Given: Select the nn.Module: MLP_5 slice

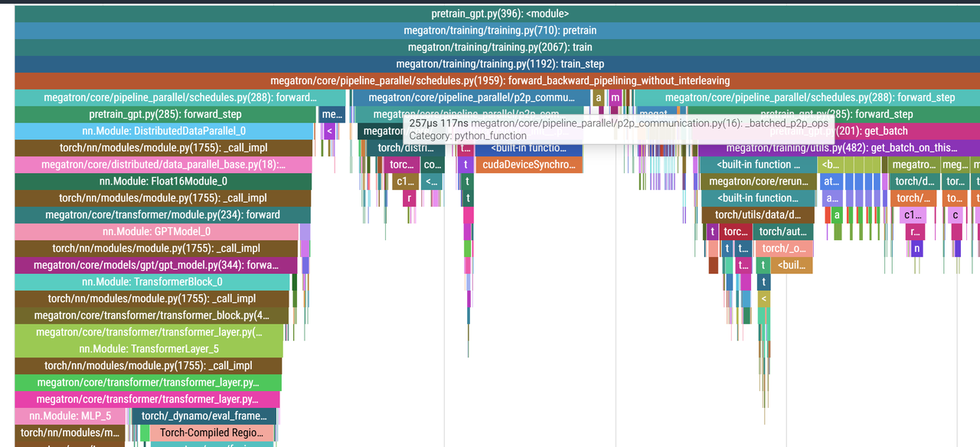Looking at the screenshot, I should pyautogui.click(x=70, y=416).
